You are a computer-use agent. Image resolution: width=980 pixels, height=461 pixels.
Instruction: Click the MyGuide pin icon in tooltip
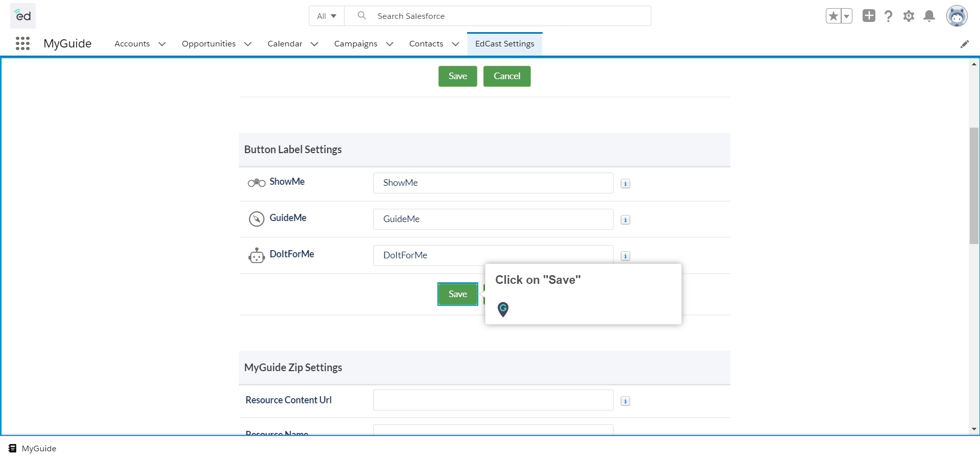click(503, 309)
